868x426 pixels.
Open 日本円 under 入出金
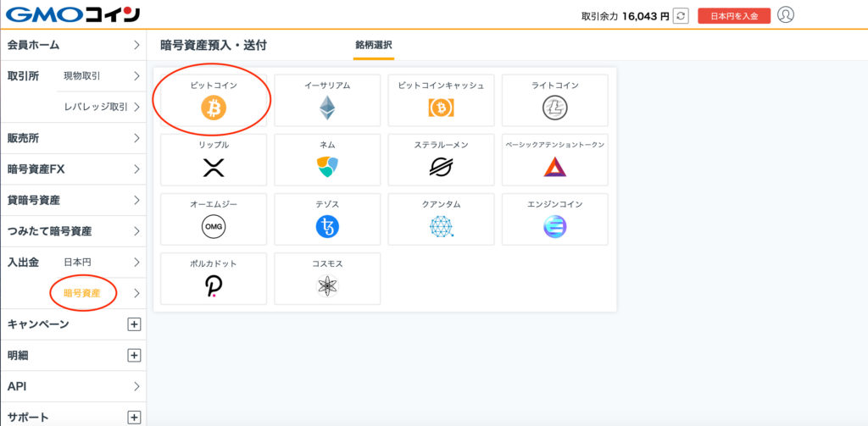pos(100,263)
